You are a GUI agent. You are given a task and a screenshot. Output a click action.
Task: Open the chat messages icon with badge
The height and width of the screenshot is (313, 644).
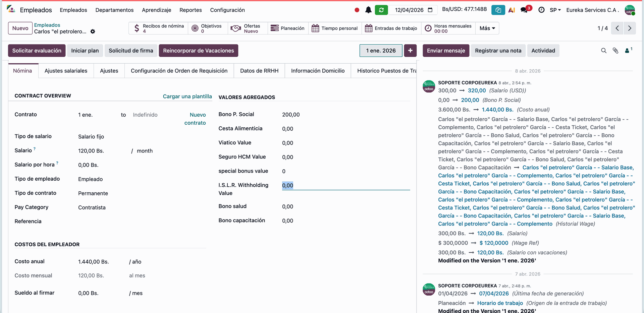524,10
